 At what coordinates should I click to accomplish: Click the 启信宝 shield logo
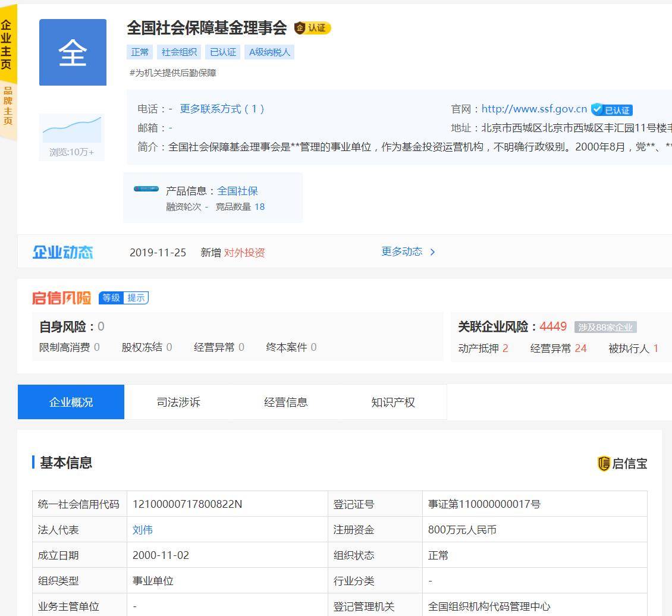click(622, 463)
